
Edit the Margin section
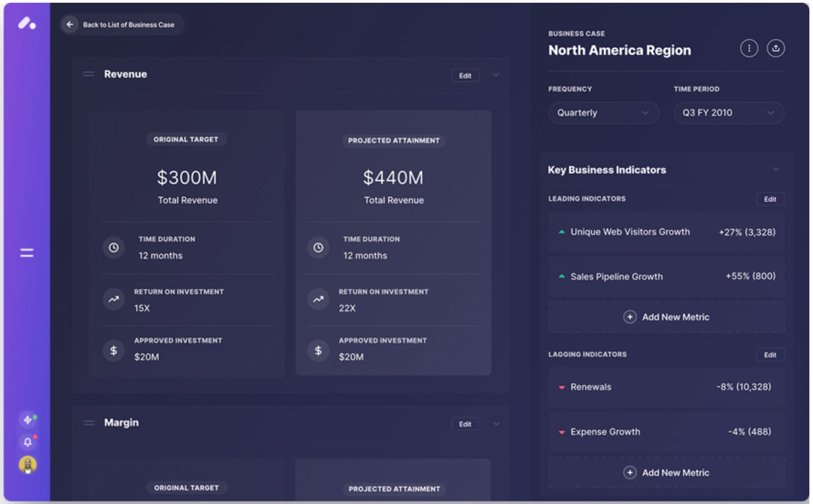[x=465, y=424]
